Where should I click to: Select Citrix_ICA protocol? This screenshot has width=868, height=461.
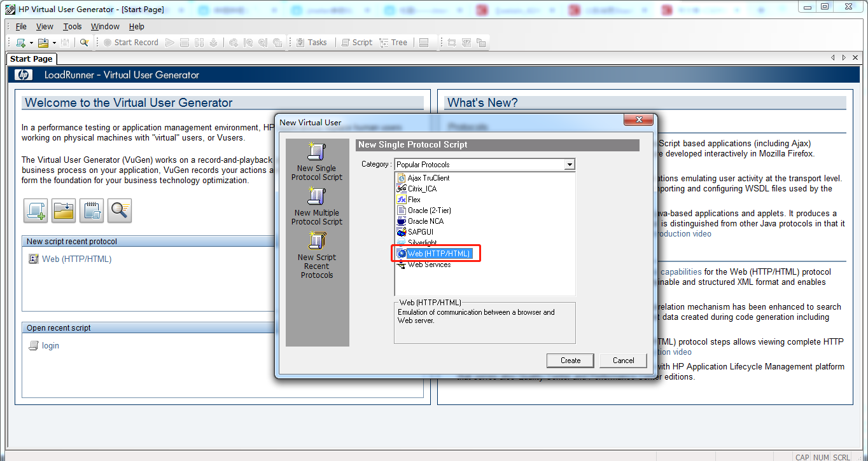[417, 189]
